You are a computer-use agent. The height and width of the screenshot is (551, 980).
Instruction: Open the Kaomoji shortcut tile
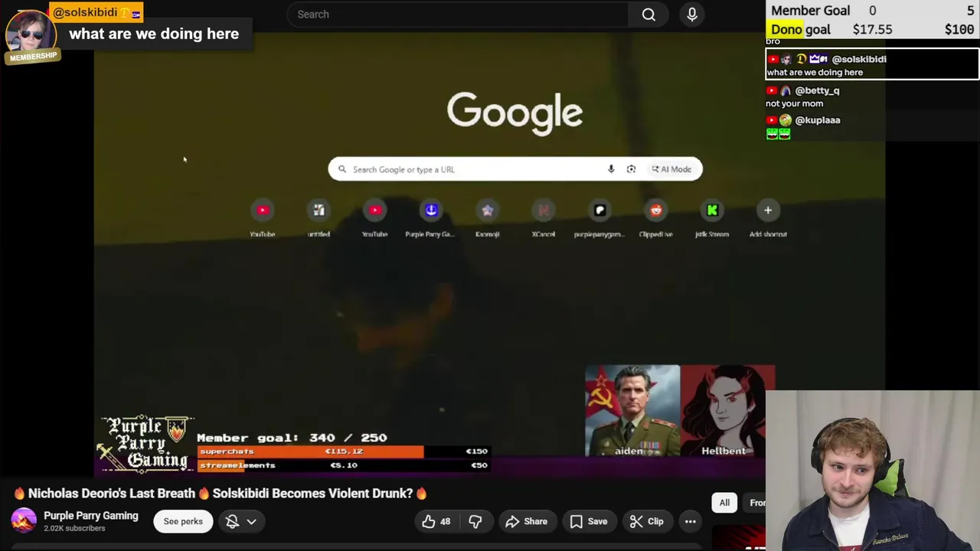pos(487,218)
